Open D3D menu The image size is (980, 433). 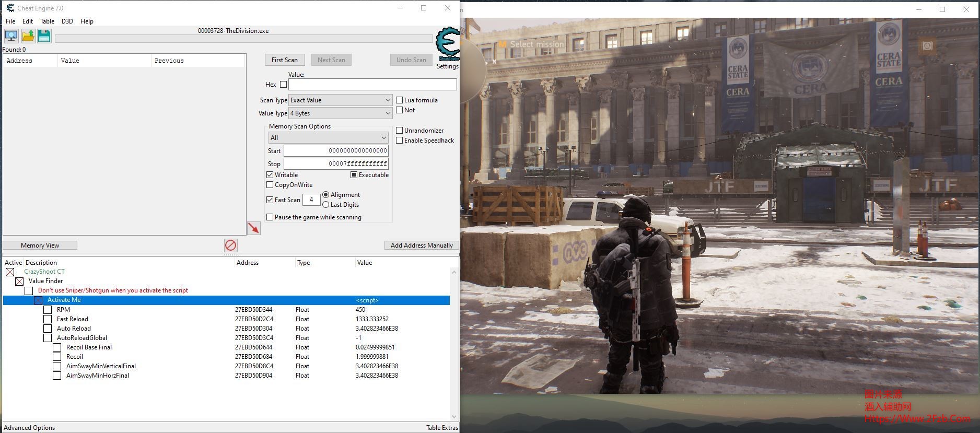tap(67, 21)
